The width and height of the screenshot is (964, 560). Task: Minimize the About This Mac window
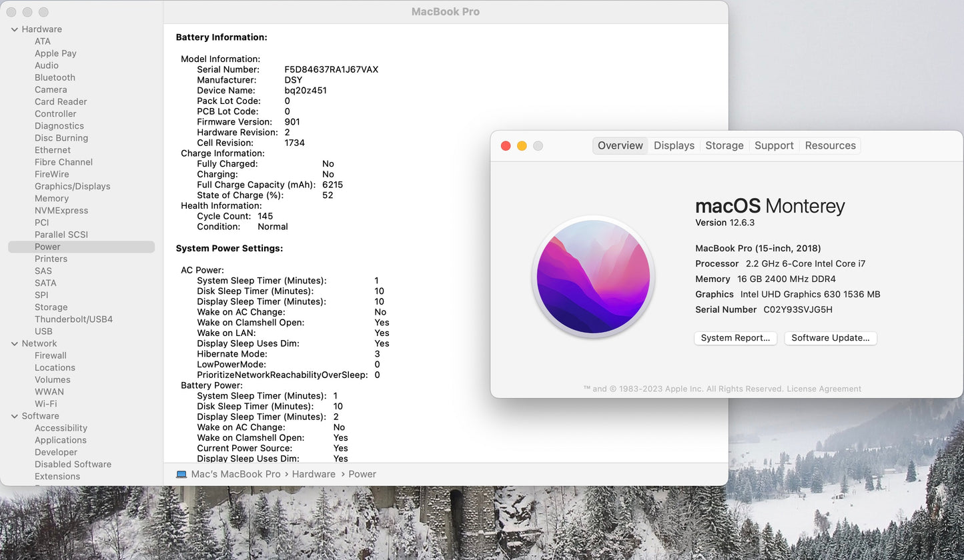522,146
